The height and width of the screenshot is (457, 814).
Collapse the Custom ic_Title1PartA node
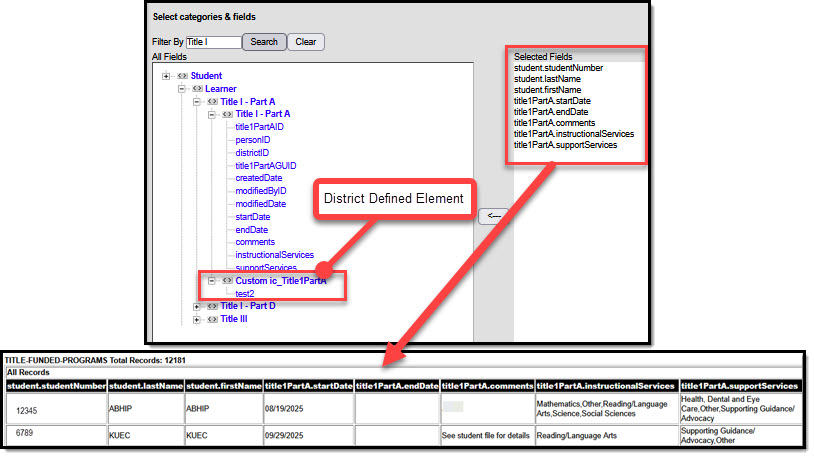pos(212,281)
